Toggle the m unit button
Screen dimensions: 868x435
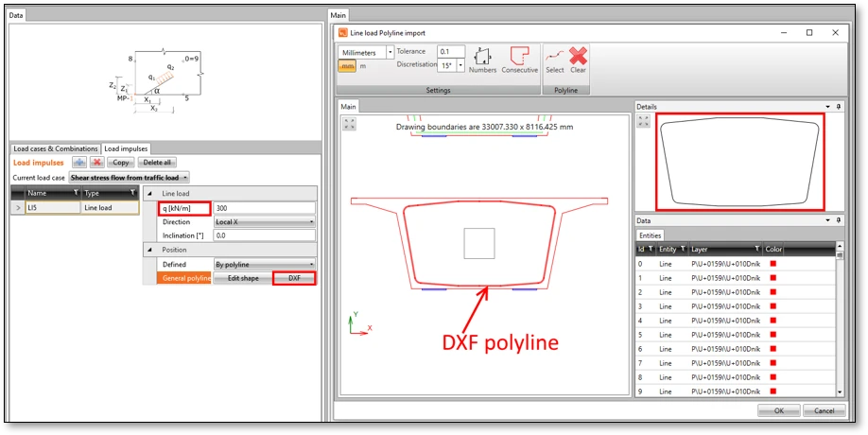pyautogui.click(x=363, y=66)
